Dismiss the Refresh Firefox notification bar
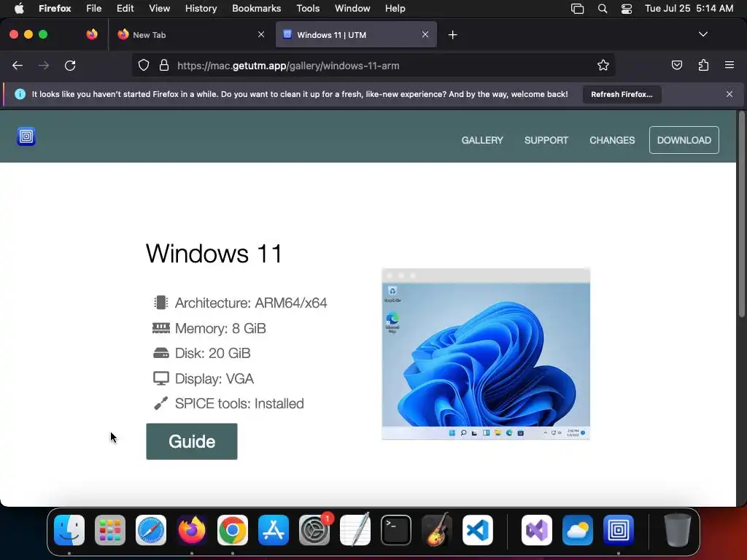 [729, 94]
